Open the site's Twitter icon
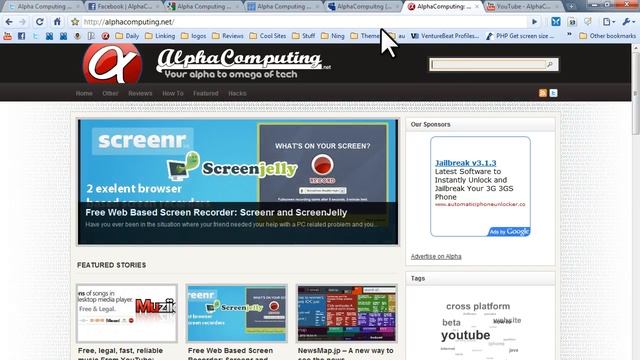Viewport: 640px width, 360px height. pyautogui.click(x=553, y=93)
